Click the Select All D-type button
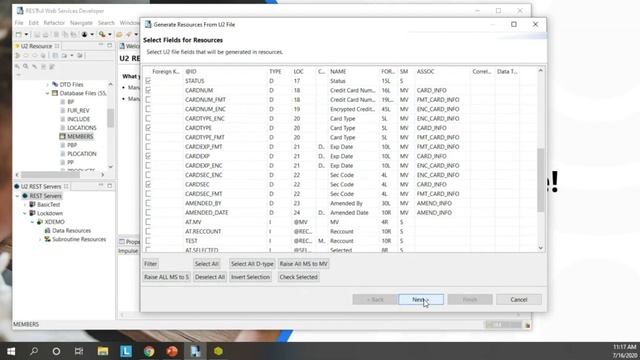Viewport: 640px width, 360px height. [x=252, y=264]
